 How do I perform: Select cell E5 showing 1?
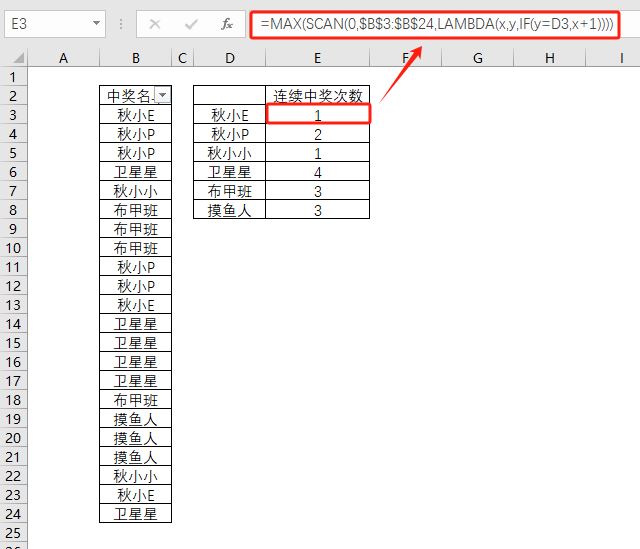tap(318, 153)
